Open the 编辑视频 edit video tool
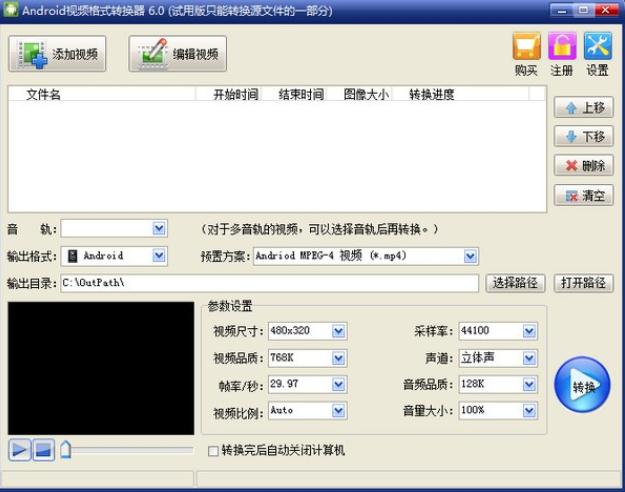The width and height of the screenshot is (625, 492). click(178, 54)
